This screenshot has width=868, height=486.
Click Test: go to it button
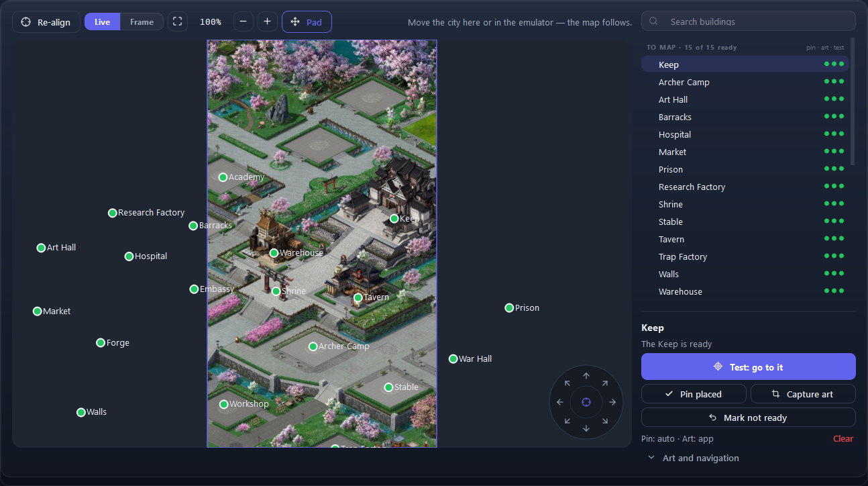(x=749, y=367)
